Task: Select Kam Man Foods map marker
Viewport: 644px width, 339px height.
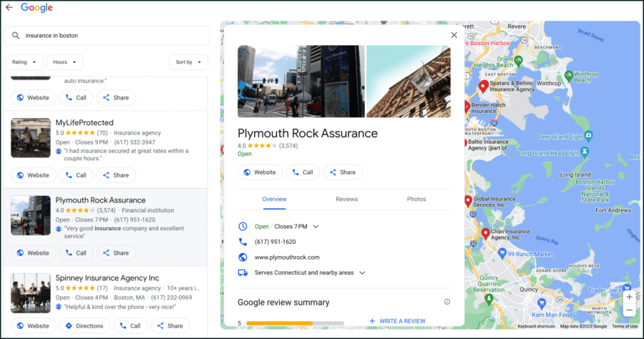Action: [542, 304]
